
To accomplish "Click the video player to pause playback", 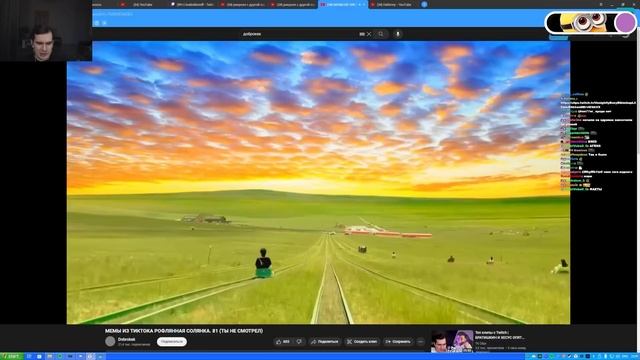I will point(318,182).
